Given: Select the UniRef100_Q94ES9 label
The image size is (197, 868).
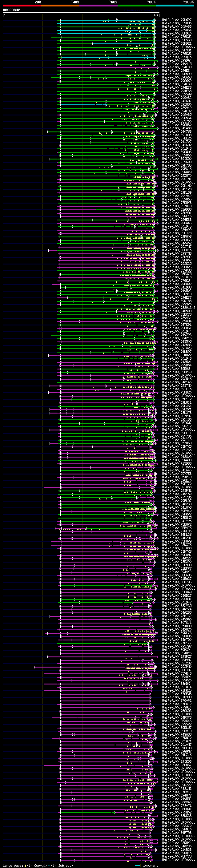Looking at the screenshot, I should click(x=177, y=84).
